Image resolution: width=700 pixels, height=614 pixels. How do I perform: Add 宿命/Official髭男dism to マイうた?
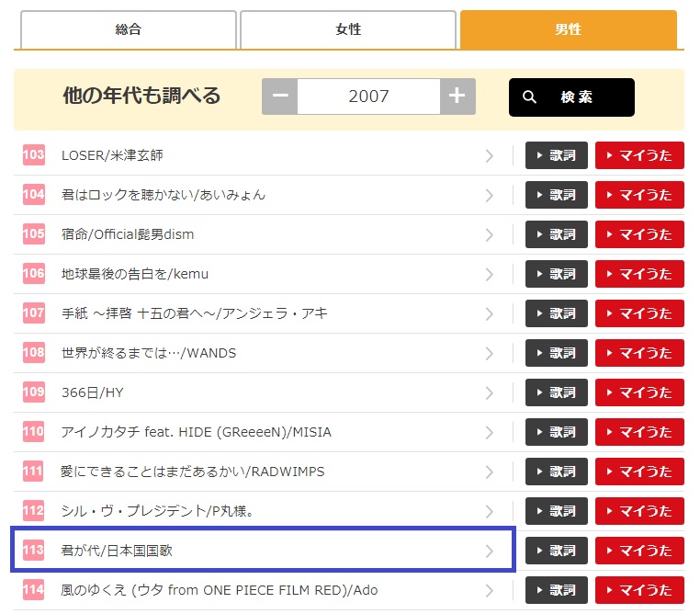pos(639,234)
